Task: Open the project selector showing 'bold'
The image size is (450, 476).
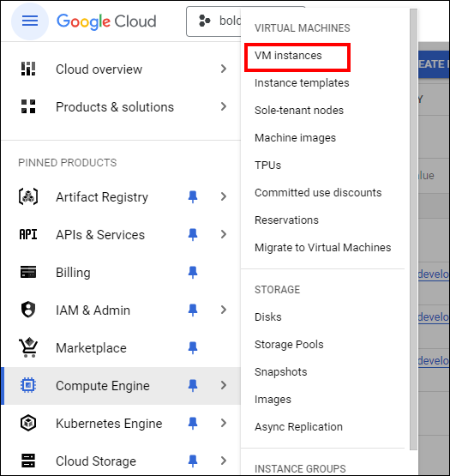Action: pyautogui.click(x=213, y=21)
